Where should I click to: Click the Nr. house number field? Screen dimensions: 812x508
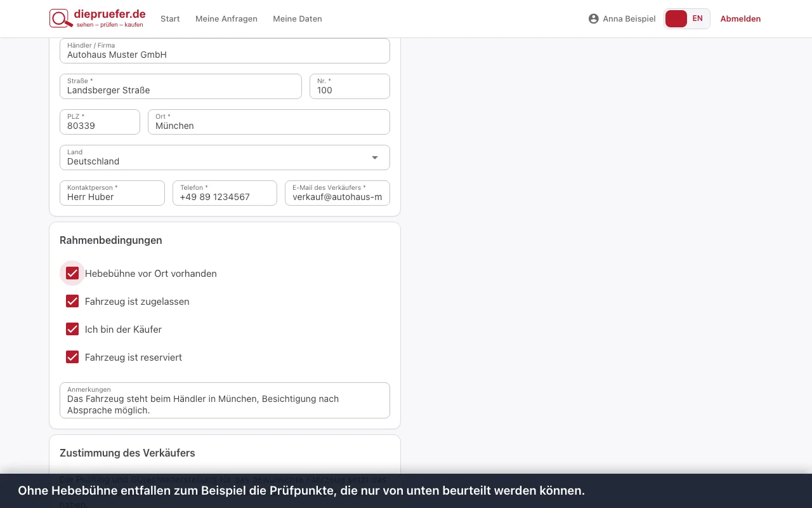pos(350,86)
